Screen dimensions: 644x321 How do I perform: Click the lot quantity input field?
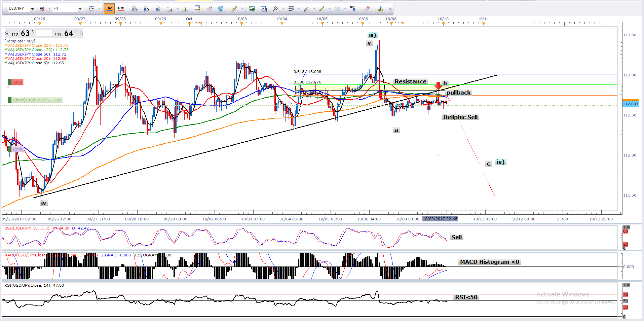point(44,33)
